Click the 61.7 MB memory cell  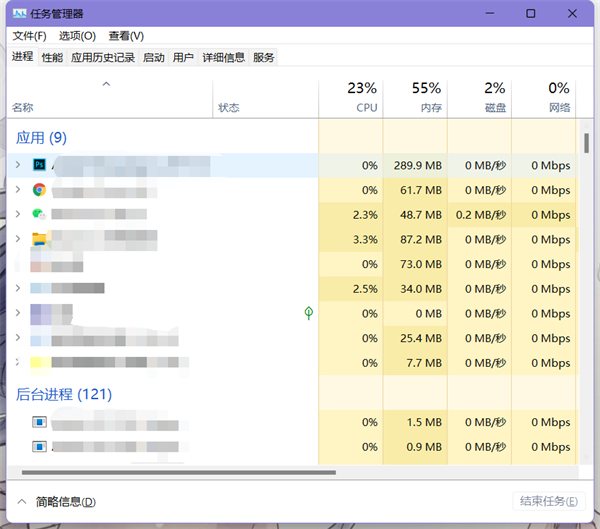(415, 190)
